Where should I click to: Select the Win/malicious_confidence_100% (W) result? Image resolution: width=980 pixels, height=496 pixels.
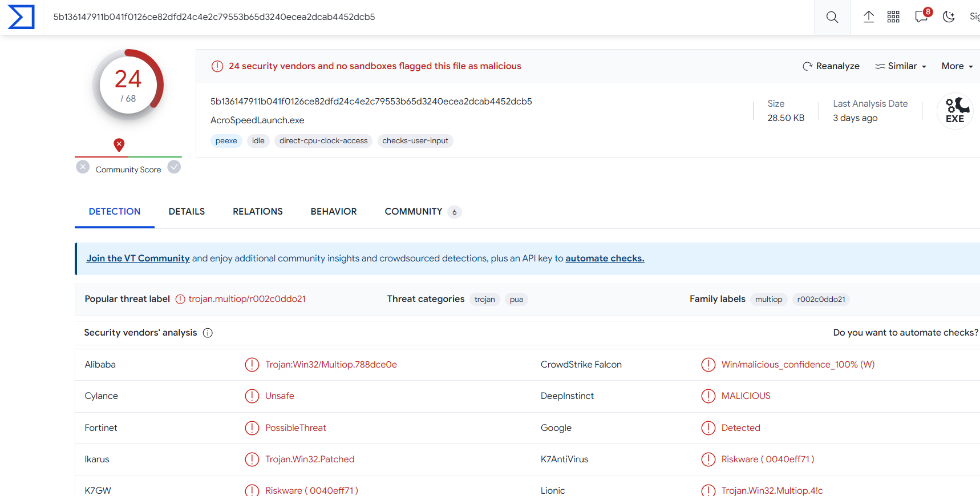[798, 365]
